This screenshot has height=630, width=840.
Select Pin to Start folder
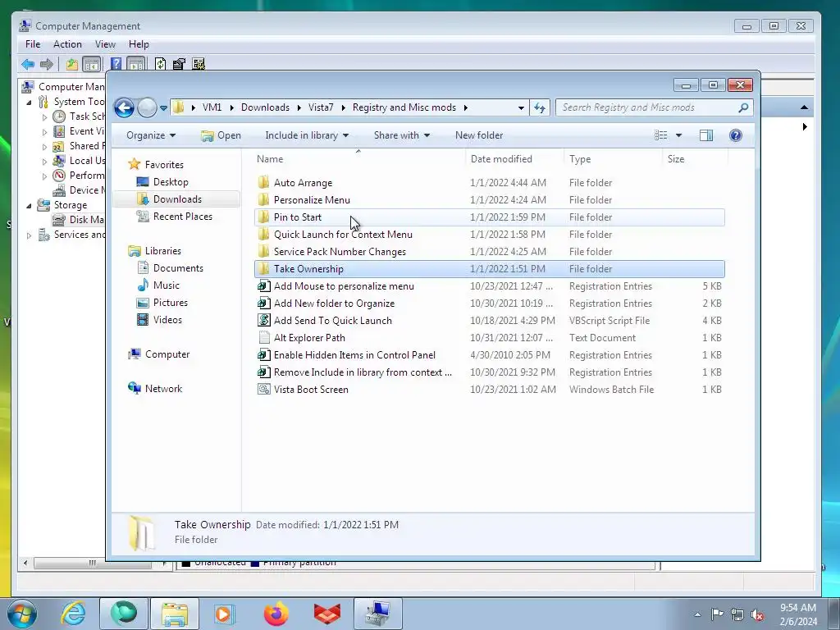[x=490, y=217]
